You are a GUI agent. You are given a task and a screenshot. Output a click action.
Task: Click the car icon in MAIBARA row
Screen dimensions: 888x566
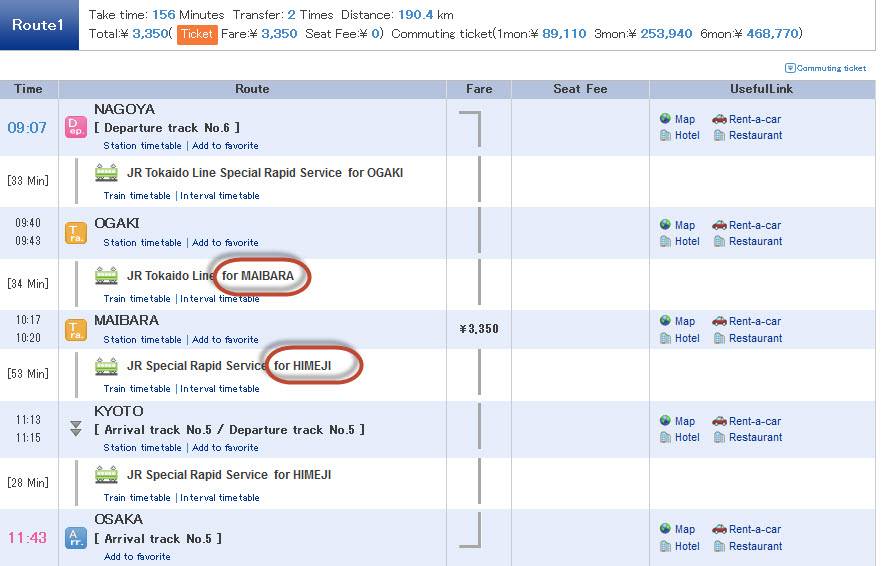[719, 321]
